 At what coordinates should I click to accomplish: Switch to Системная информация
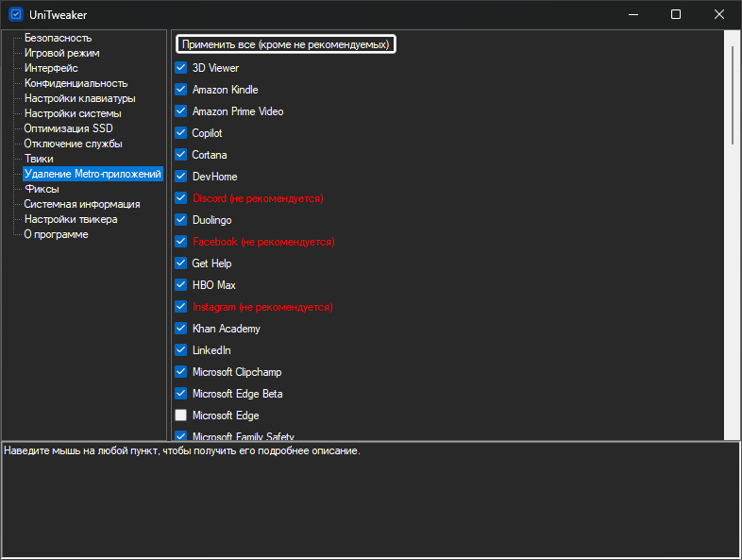81,204
